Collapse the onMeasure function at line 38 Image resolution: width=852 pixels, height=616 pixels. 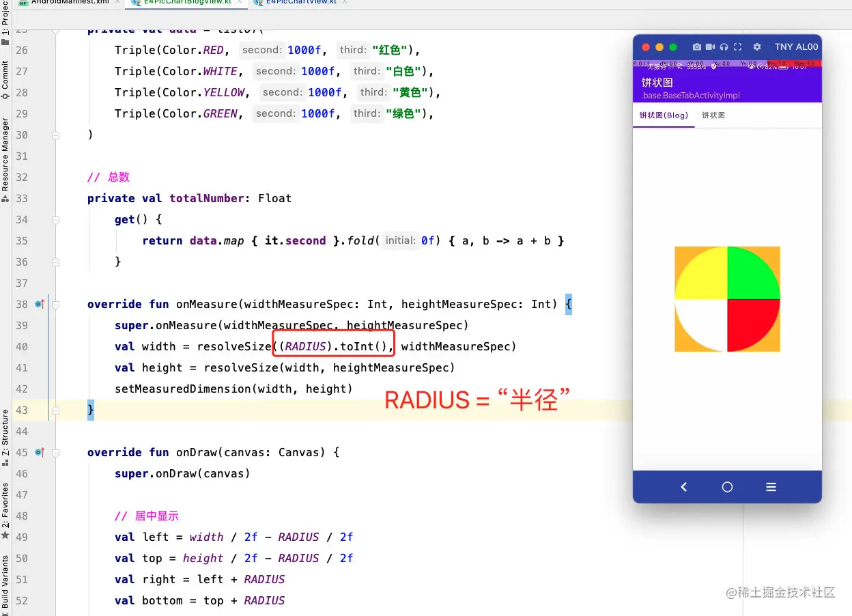(x=56, y=305)
